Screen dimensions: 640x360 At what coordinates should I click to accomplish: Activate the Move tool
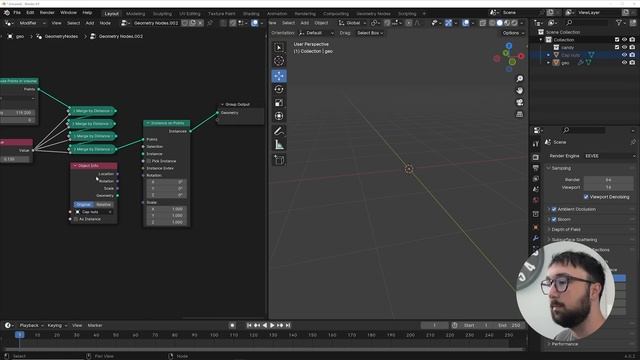(279, 76)
